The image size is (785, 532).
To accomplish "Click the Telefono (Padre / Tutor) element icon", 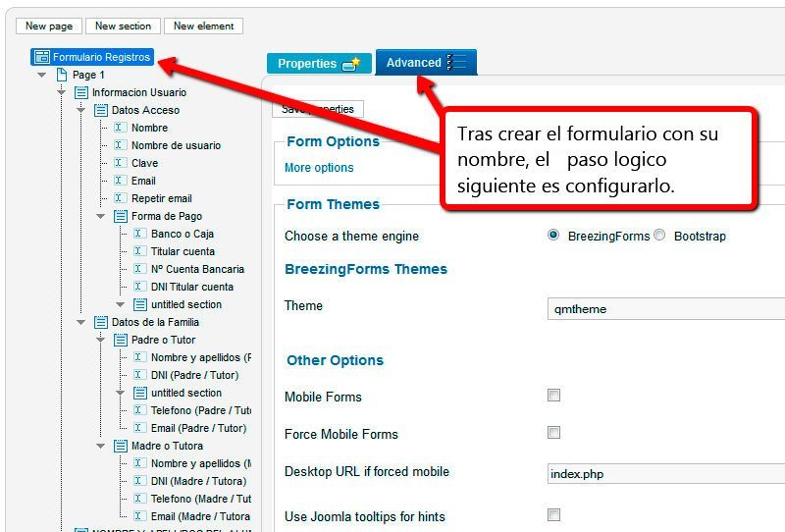I will pyautogui.click(x=139, y=410).
